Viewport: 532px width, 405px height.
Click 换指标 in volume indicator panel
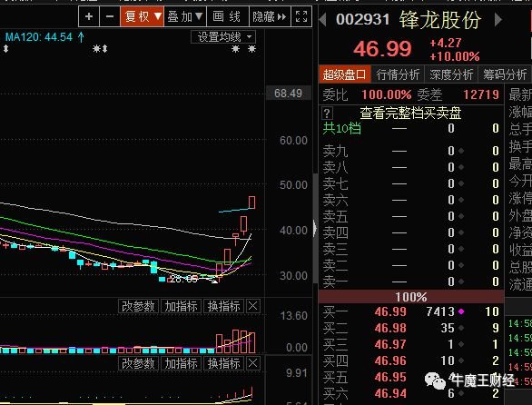[223, 306]
